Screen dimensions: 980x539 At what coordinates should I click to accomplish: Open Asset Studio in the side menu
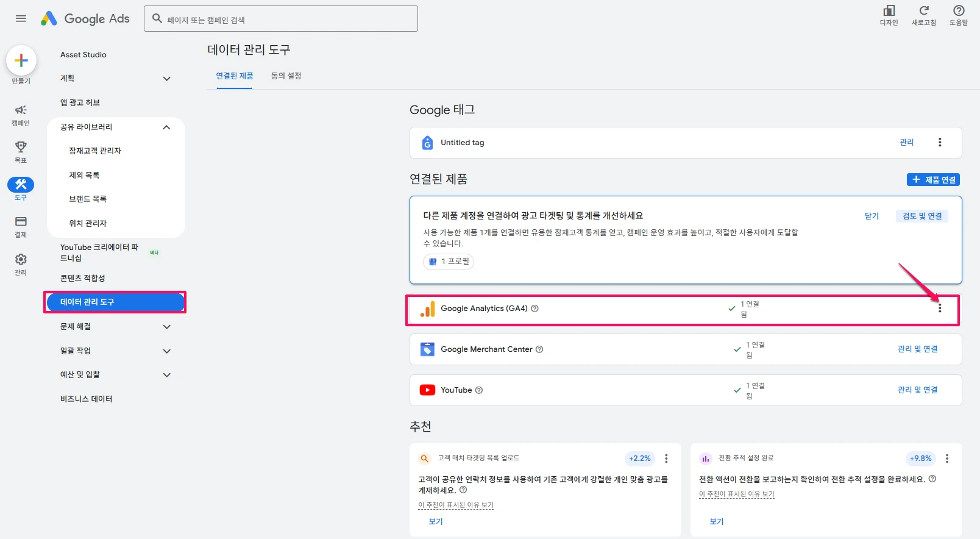(83, 54)
